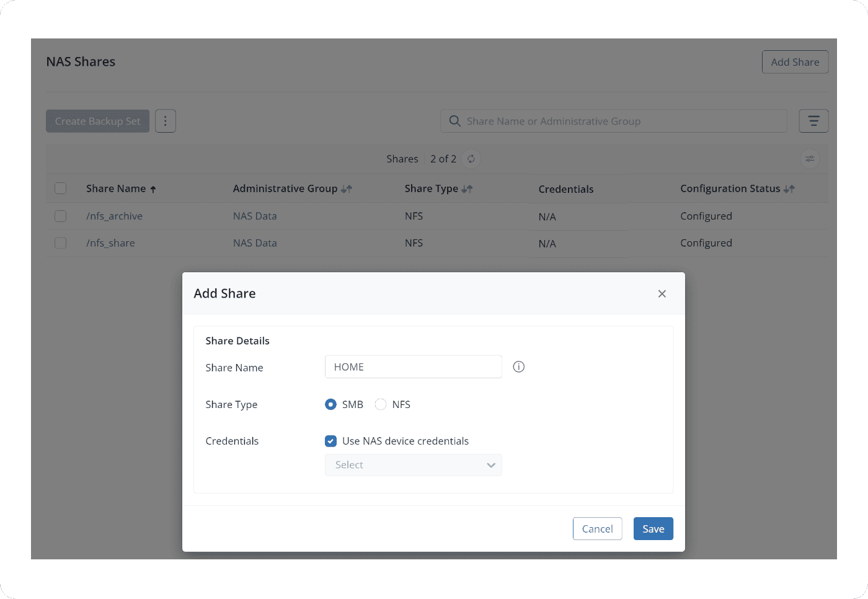Viewport: 868px width, 599px height.
Task: Select the SMB share type radio button
Action: tap(331, 404)
